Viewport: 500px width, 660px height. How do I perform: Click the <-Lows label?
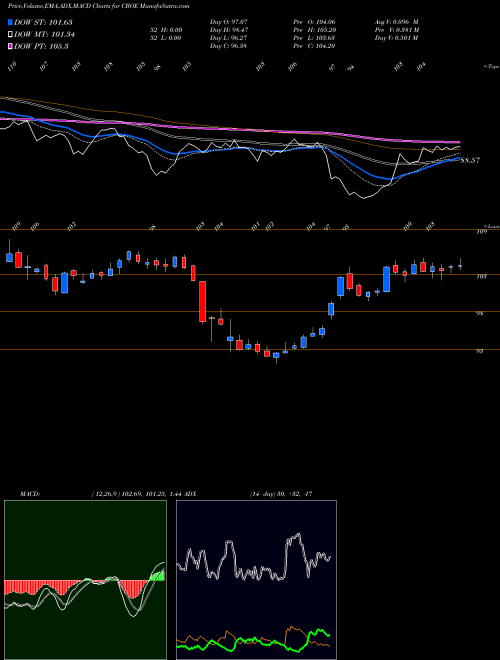[x=490, y=226]
